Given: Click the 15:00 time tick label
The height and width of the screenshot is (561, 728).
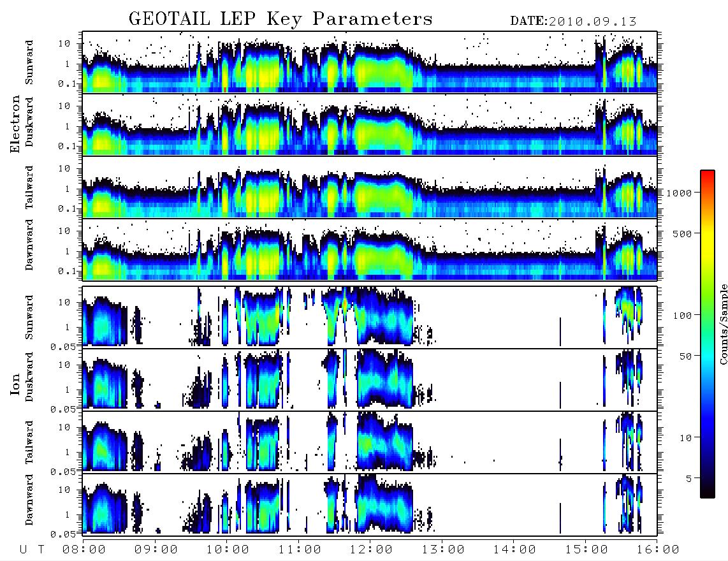Looking at the screenshot, I should (x=586, y=550).
